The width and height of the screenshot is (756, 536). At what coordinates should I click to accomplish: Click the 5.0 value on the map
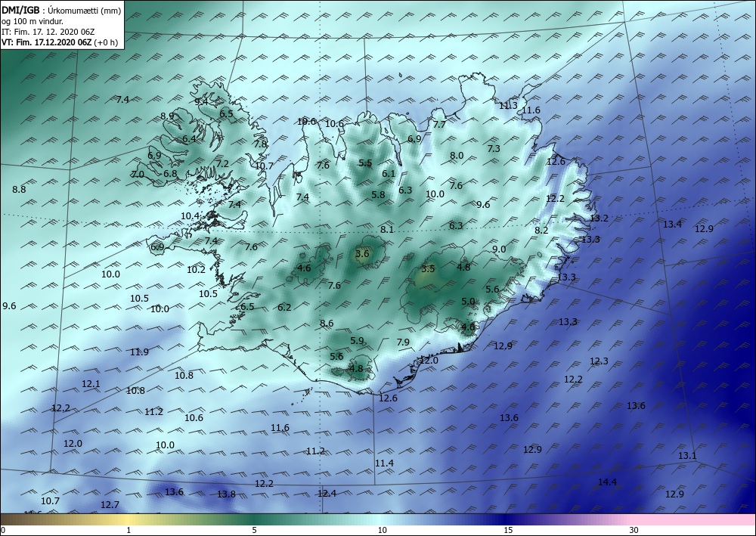(468, 302)
